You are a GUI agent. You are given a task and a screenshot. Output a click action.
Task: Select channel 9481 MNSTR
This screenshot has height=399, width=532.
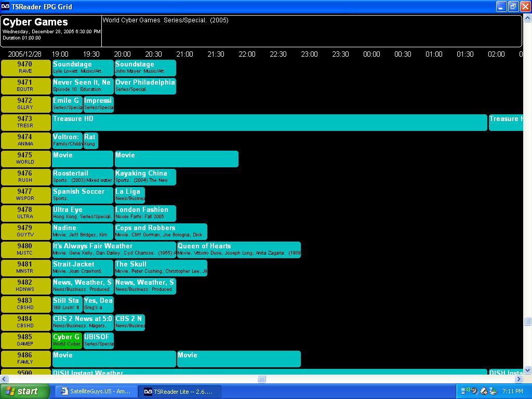click(x=25, y=268)
